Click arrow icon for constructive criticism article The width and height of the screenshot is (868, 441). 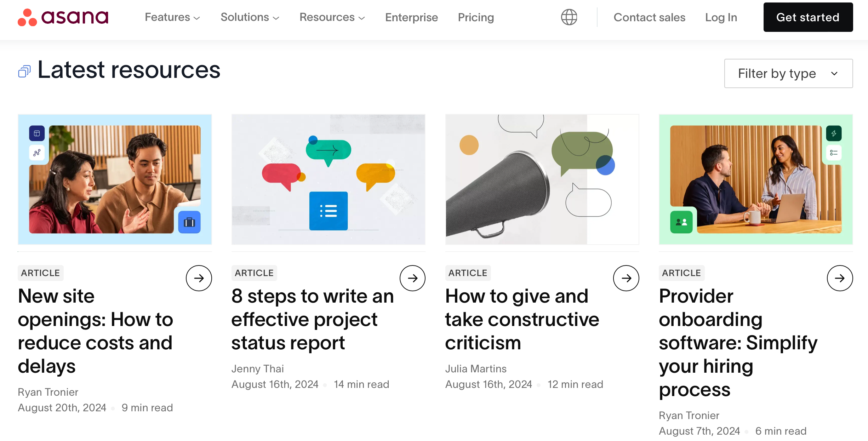coord(626,278)
